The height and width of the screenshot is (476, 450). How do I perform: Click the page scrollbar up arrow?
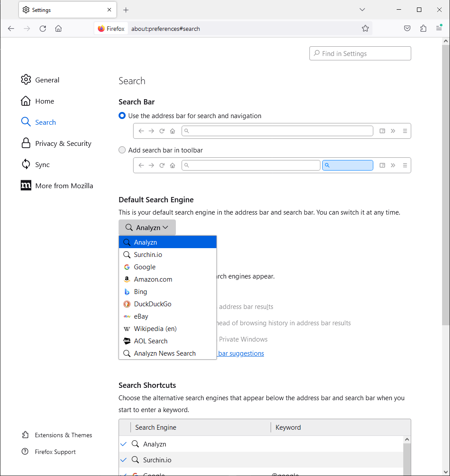tap(446, 41)
